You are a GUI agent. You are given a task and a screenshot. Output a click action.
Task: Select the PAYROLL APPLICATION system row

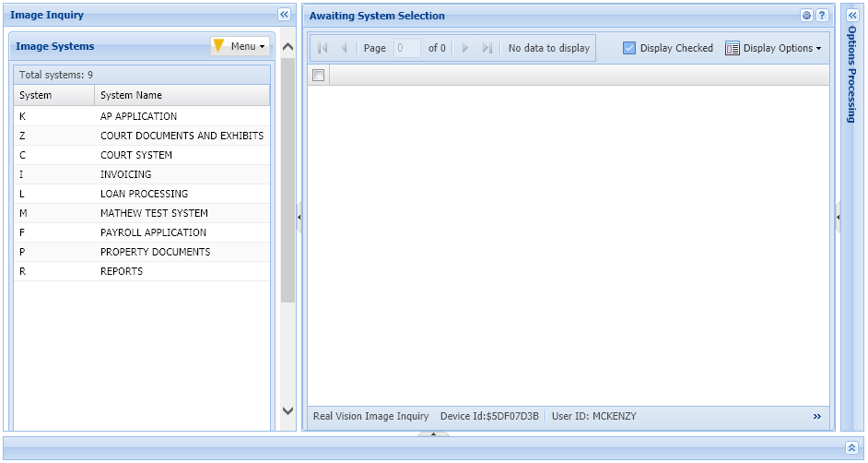142,232
